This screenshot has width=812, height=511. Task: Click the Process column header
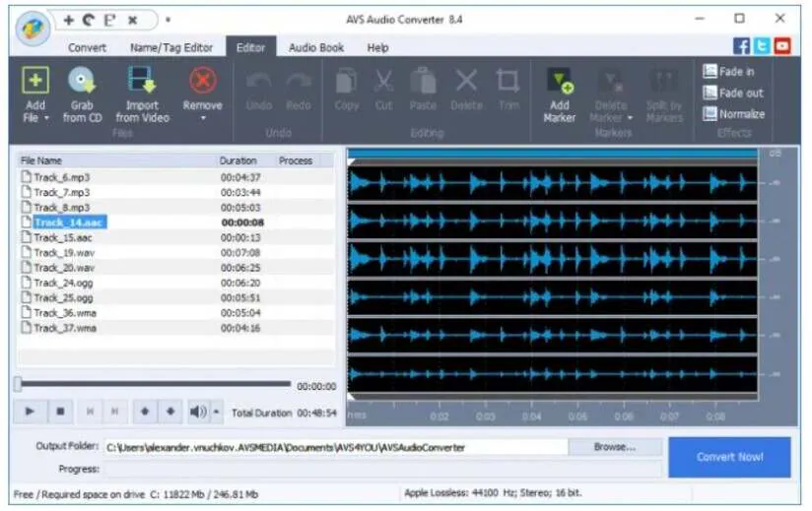297,160
